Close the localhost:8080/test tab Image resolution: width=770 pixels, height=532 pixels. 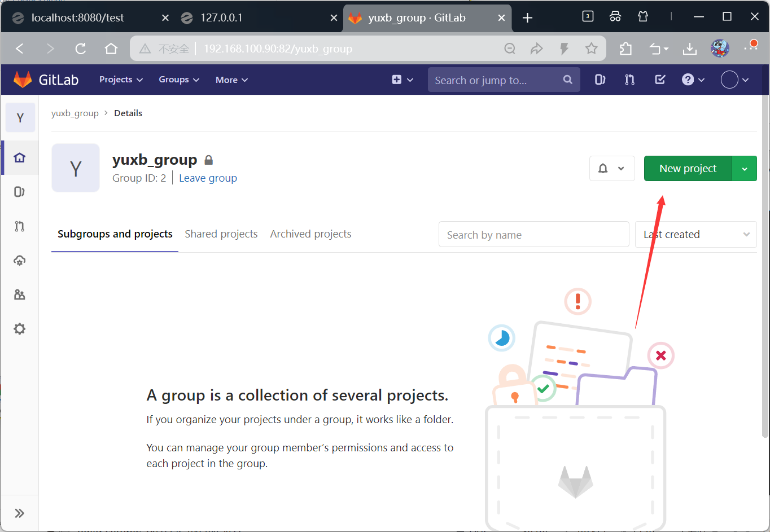(x=165, y=18)
